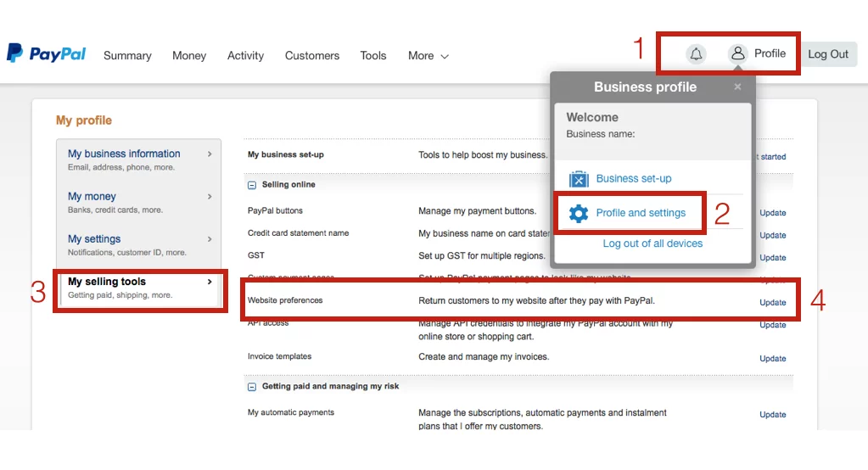Update the GST setting
Screen dimensions: 868x470
pyautogui.click(x=772, y=257)
